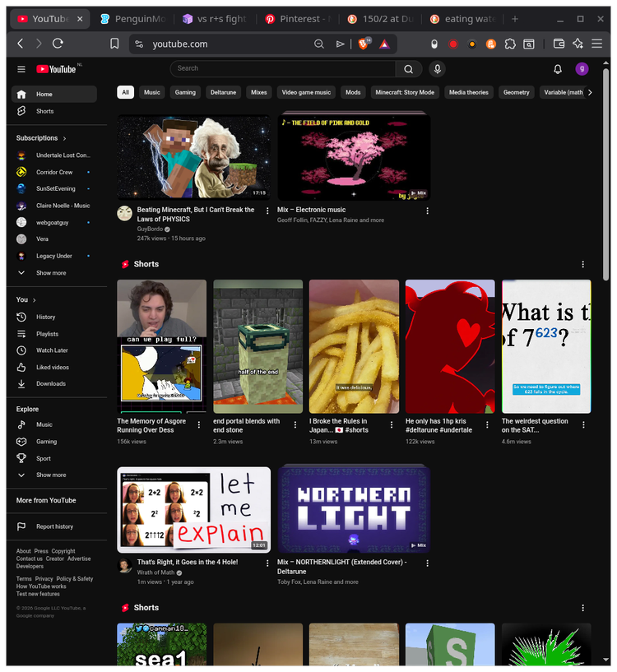The width and height of the screenshot is (617, 672).
Task: Select the Music filter chip
Action: tap(152, 92)
